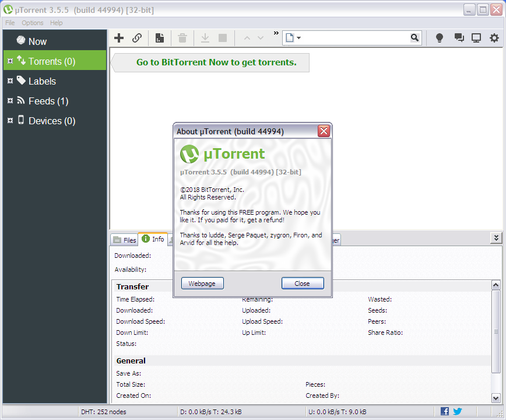Click Add Torrent from URL link icon
506x420 pixels.
(137, 38)
